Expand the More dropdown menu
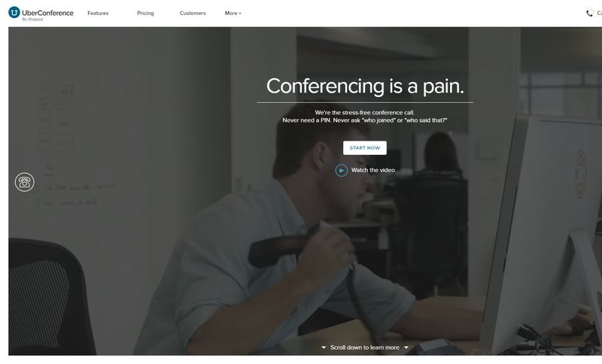 233,13
